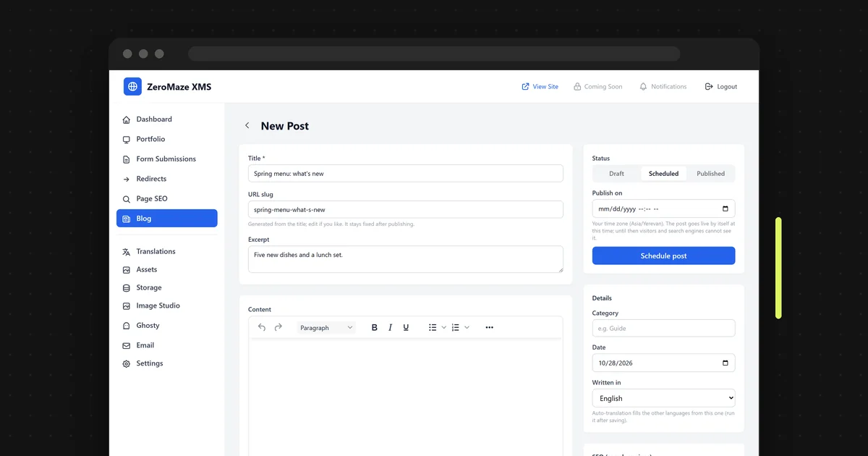868x456 pixels.
Task: Launch Image Studio from the sidebar
Action: (x=167, y=305)
